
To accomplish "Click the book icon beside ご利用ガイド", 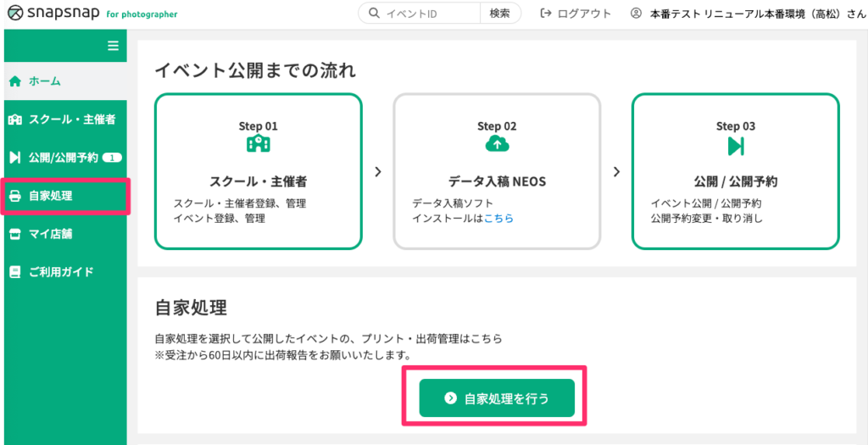I will (15, 272).
